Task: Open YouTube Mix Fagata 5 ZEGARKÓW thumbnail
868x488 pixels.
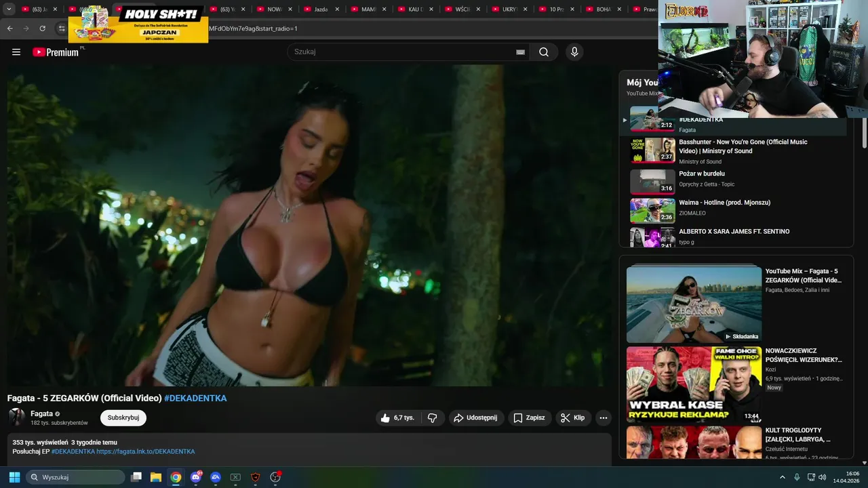Action: (694, 304)
